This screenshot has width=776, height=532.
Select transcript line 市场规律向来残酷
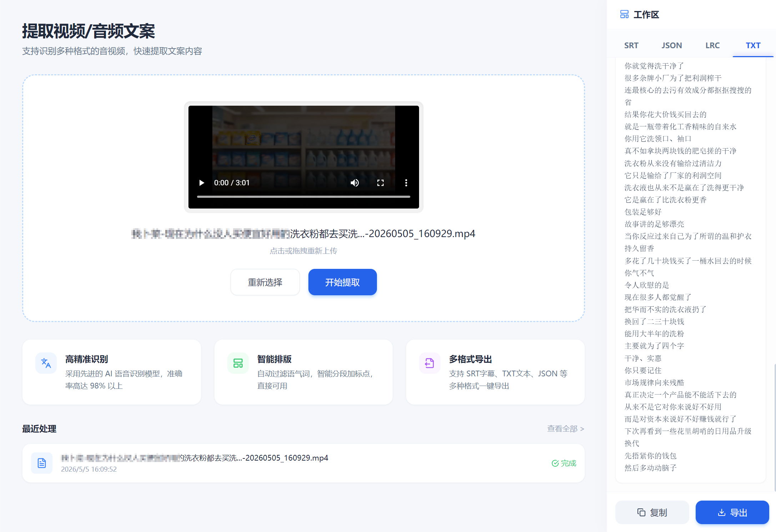coord(654,382)
